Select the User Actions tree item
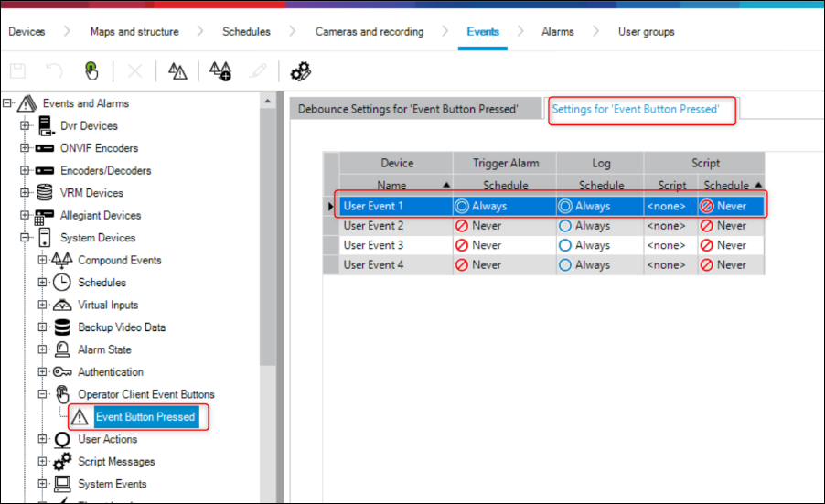Screen dimensions: 825x504 [107, 439]
